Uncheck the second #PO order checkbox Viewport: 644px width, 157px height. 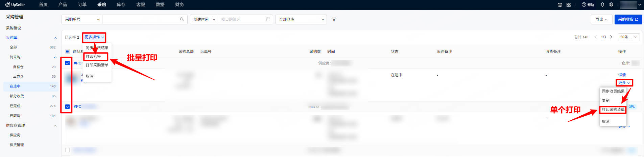(68, 106)
